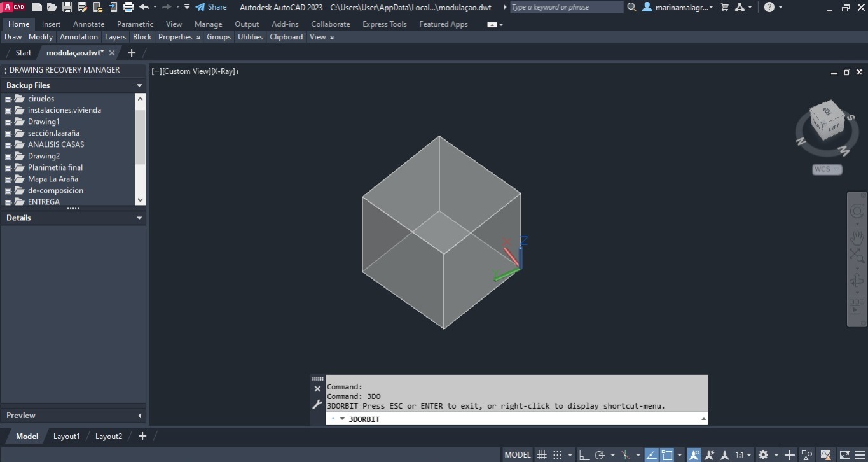The height and width of the screenshot is (462, 868).
Task: Toggle auto-add annotation scales
Action: pos(710,455)
